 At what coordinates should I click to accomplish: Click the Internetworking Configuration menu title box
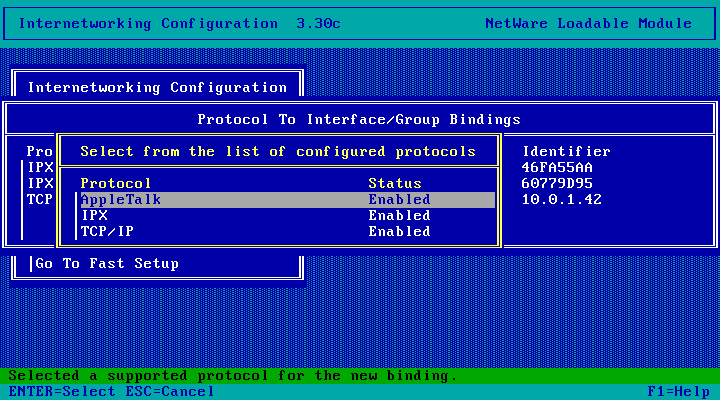(x=157, y=87)
